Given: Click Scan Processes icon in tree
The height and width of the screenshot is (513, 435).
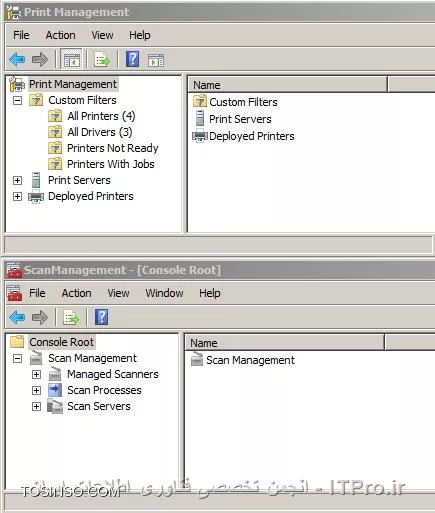Looking at the screenshot, I should click(x=55, y=390).
